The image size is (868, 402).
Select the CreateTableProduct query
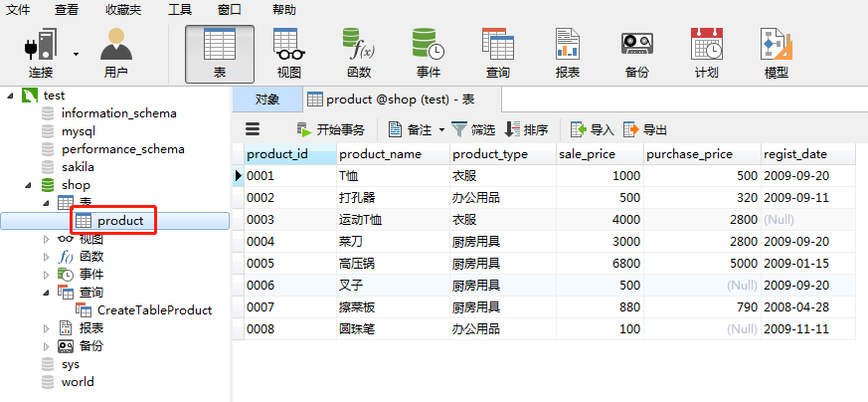[154, 310]
